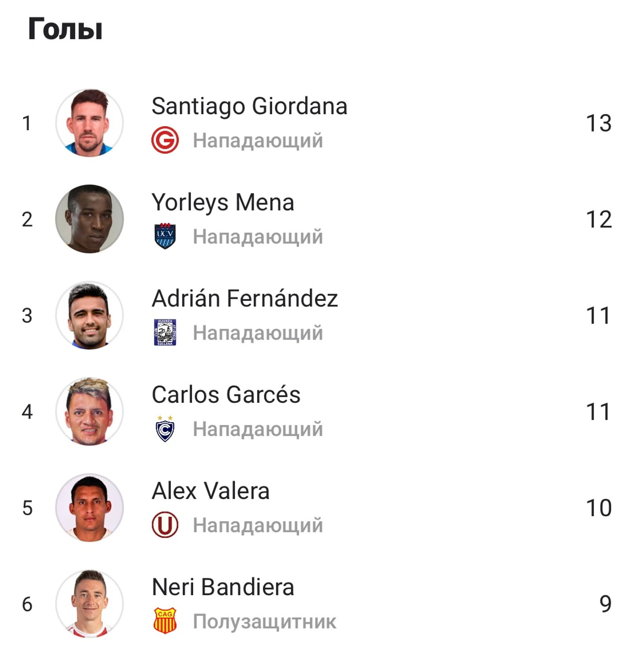
Task: Tap the Adrián Fernández name
Action: [x=245, y=299]
